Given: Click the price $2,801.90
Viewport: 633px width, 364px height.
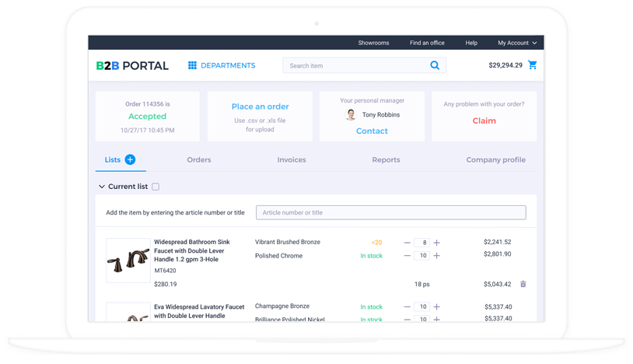Looking at the screenshot, I should [498, 254].
